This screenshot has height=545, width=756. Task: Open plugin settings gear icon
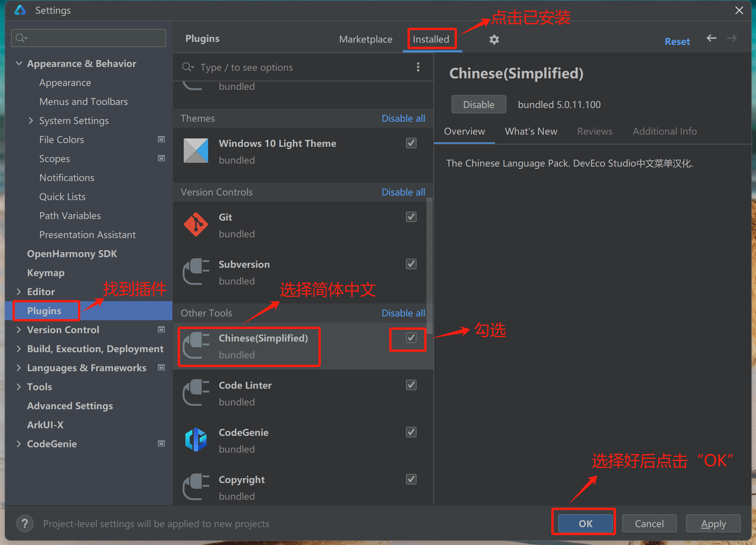[x=494, y=40]
